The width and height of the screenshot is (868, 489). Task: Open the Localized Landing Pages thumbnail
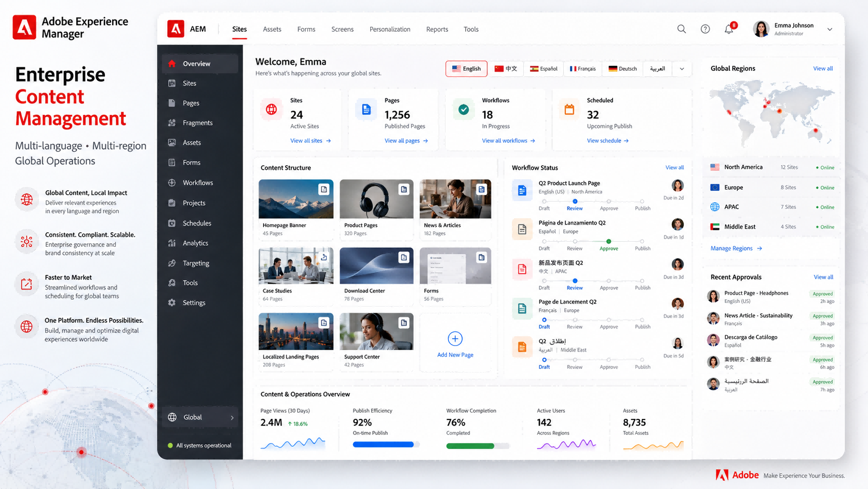coord(296,331)
